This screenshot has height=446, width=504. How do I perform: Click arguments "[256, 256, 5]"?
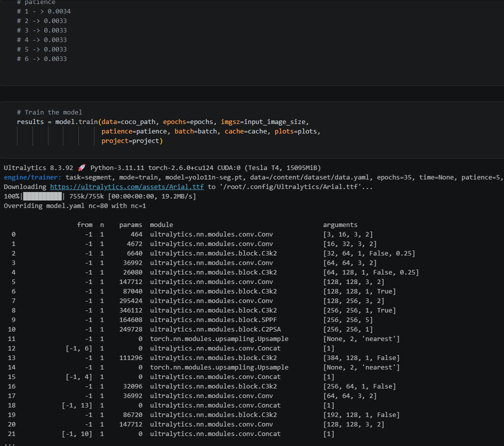pyautogui.click(x=348, y=320)
